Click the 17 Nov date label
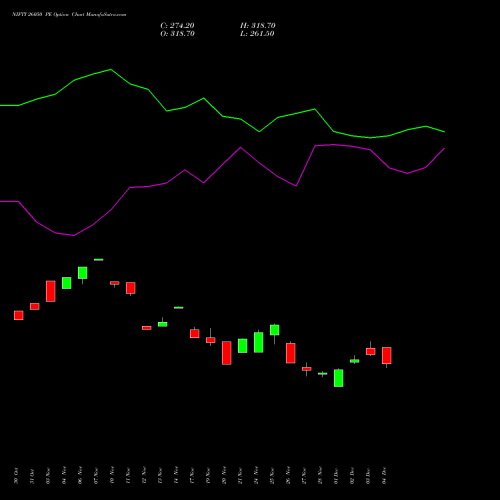This screenshot has width=500, height=500. [192, 476]
